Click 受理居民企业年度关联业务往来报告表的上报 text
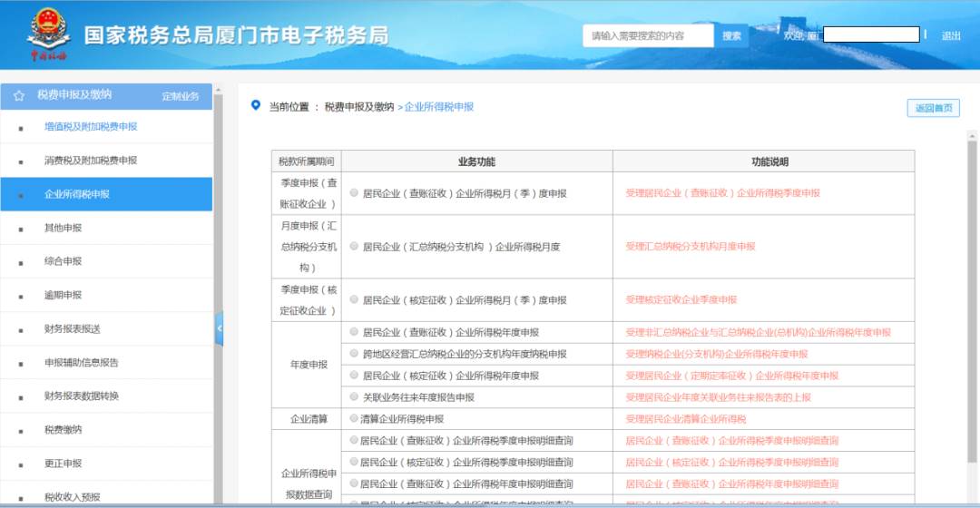This screenshot has width=980, height=508. (x=718, y=397)
